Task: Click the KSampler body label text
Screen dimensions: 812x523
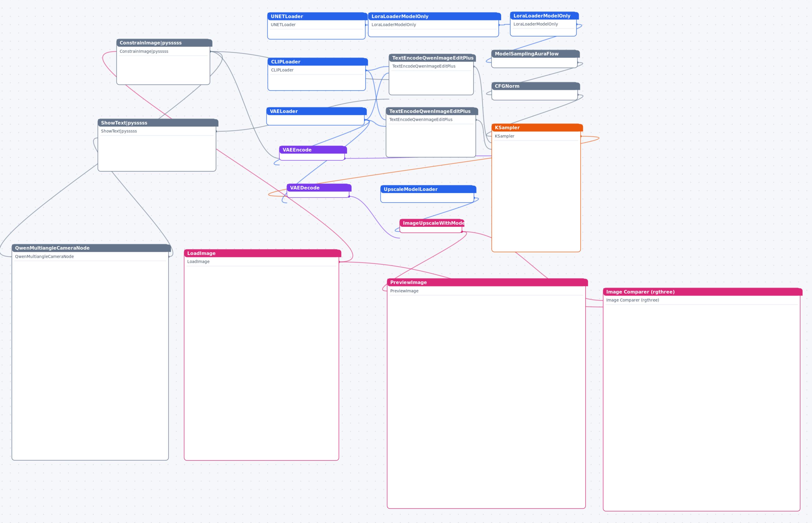Action: [x=504, y=136]
